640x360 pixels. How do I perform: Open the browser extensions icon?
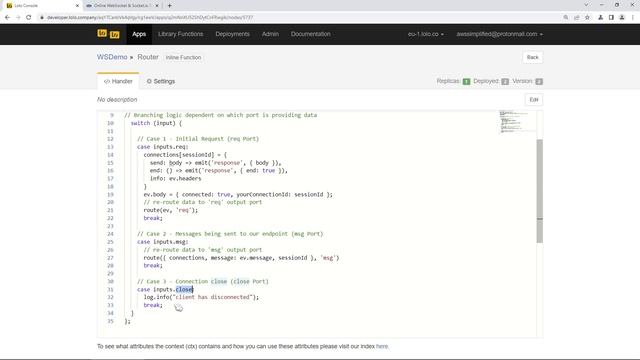600,18
